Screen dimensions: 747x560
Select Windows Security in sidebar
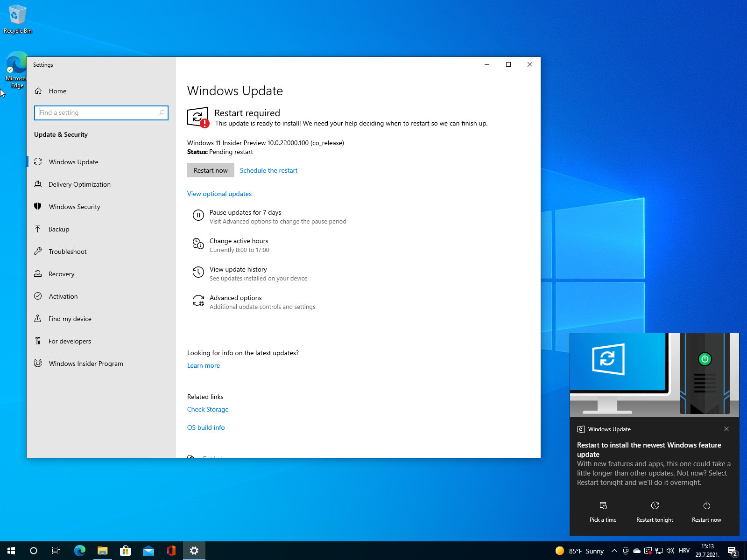tap(74, 207)
